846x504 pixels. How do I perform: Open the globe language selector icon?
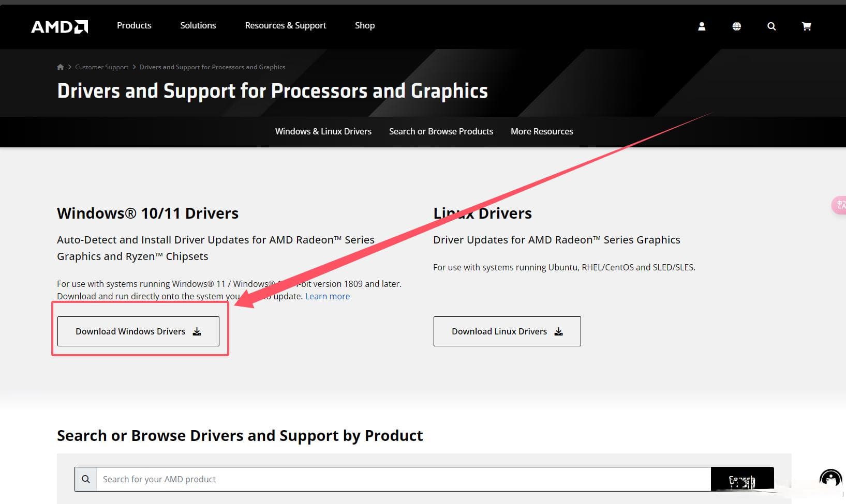coord(737,26)
